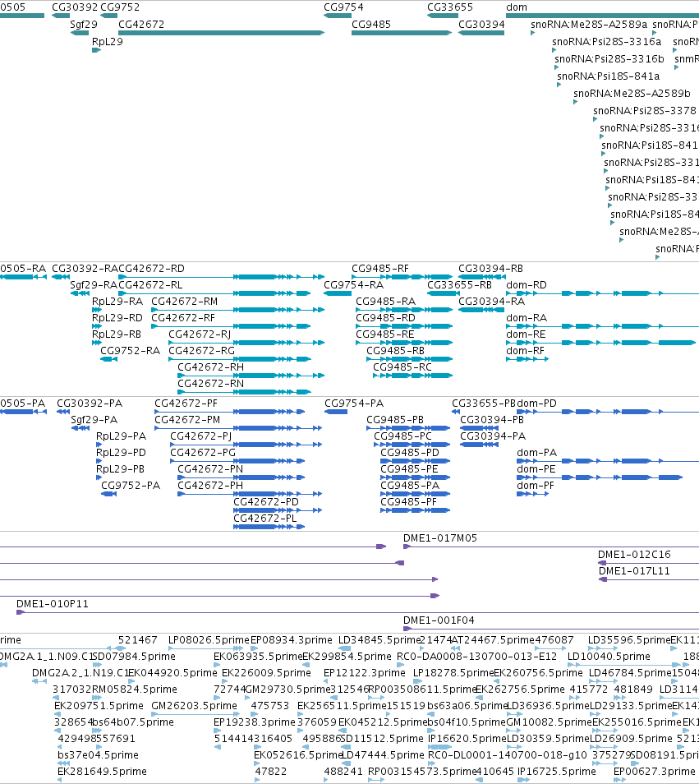Select BAC clone DME1-017M05

tap(440, 538)
